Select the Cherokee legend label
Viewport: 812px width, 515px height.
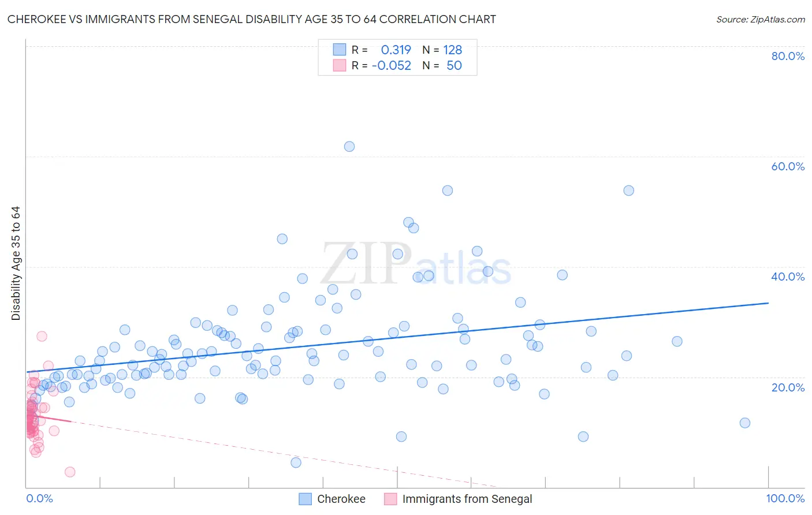341,499
